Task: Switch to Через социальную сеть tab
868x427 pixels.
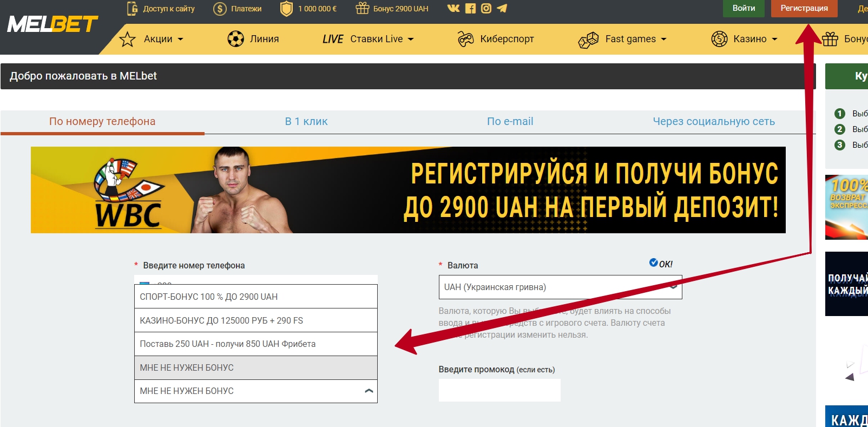Action: click(x=714, y=122)
